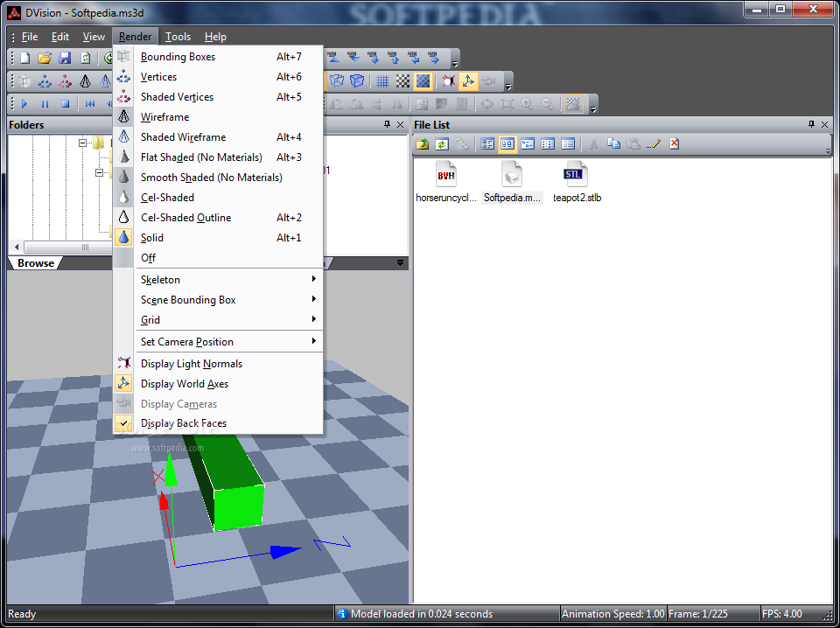This screenshot has height=628, width=840.
Task: Choose Flat Shaded (No Materials) option
Action: pos(218,157)
